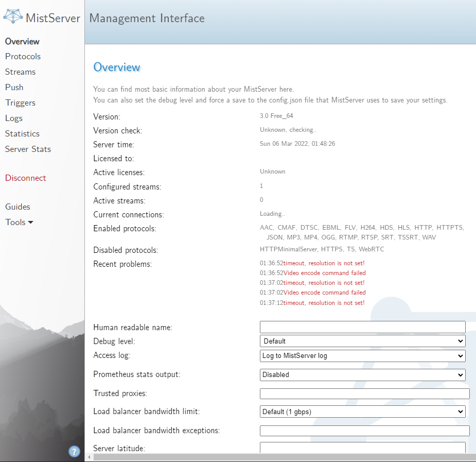Open the Access log dropdown
The height and width of the screenshot is (462, 476).
click(x=362, y=356)
